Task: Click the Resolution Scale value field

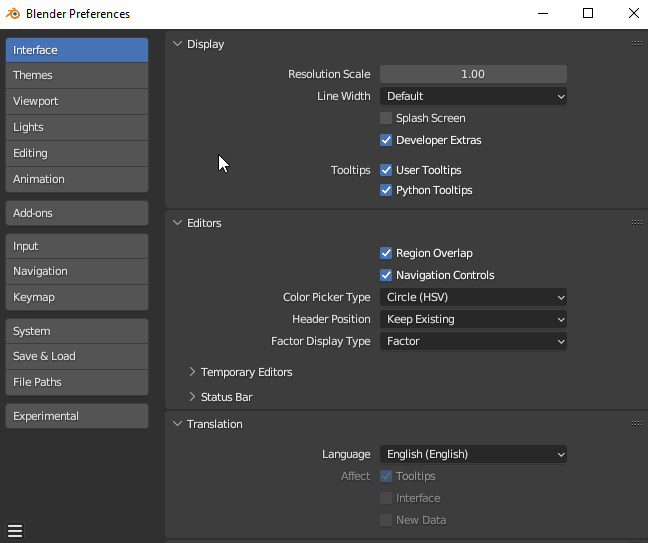Action: click(x=473, y=74)
